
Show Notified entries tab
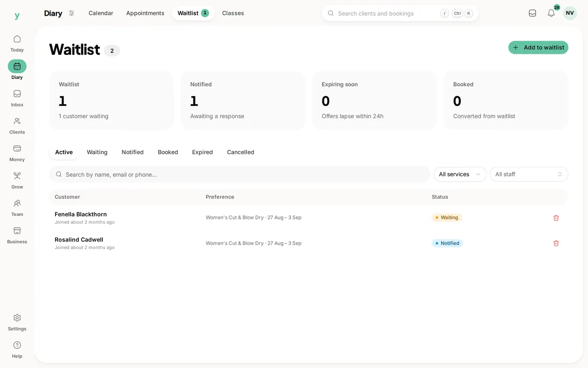(x=133, y=152)
